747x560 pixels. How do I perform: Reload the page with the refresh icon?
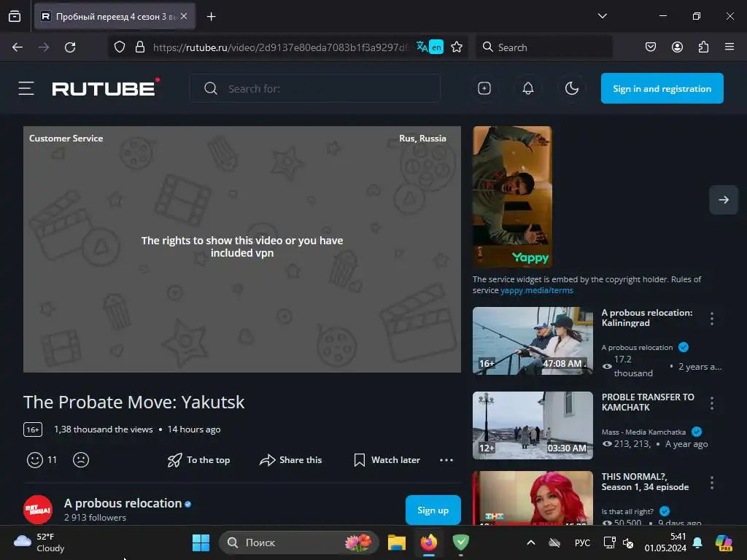tap(70, 47)
